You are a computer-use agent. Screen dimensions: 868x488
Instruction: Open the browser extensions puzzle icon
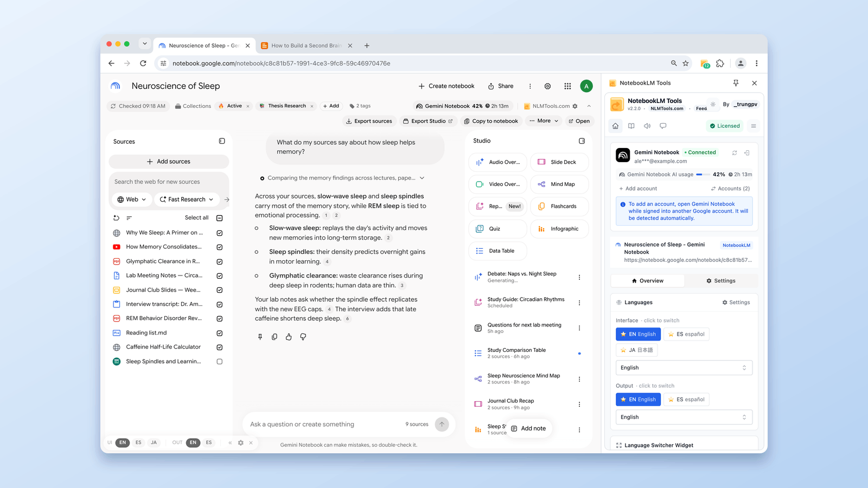coord(720,63)
